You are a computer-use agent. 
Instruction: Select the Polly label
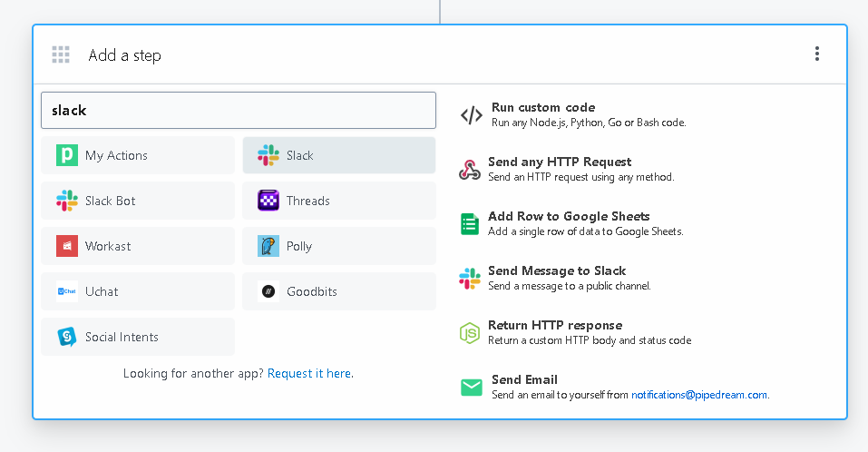pyautogui.click(x=299, y=247)
